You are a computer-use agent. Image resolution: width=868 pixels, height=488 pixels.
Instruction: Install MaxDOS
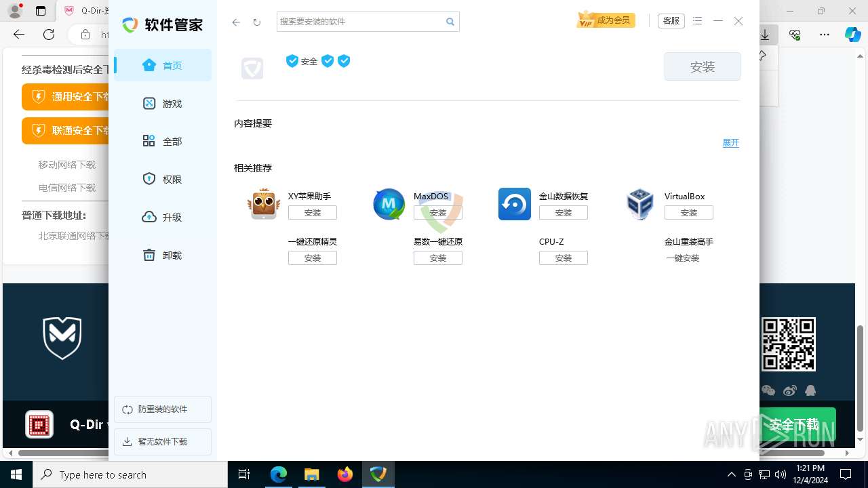click(438, 213)
